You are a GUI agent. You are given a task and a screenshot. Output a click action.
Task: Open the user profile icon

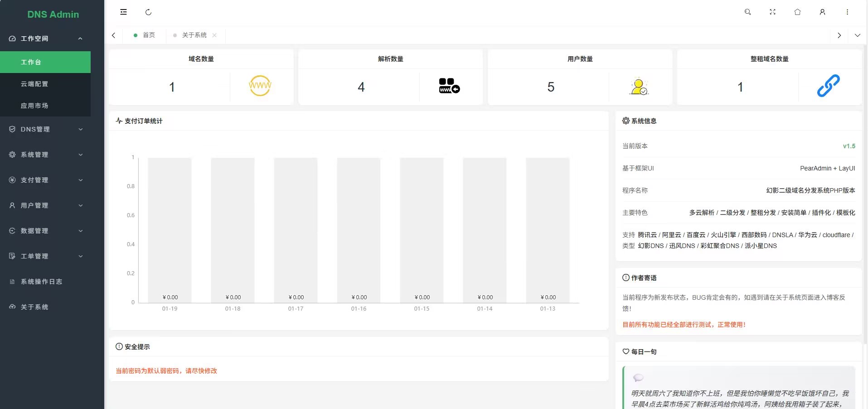tap(822, 12)
